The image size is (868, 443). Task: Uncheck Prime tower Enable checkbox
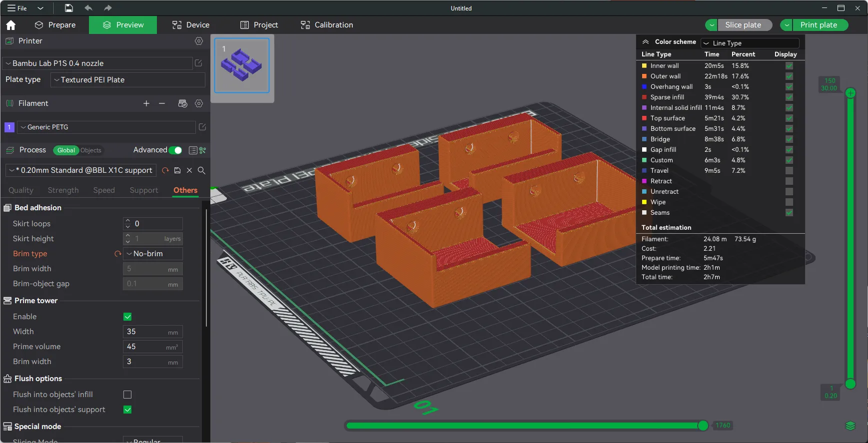127,317
